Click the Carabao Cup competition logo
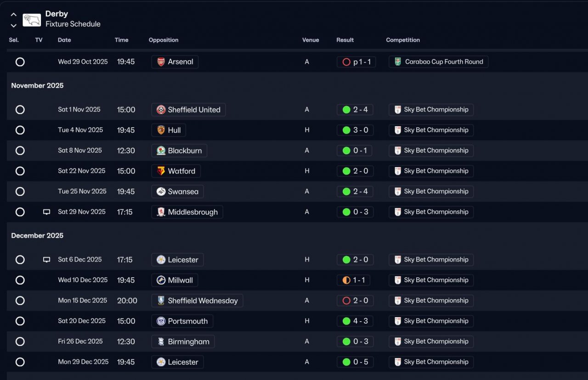This screenshot has height=380, width=588. click(x=397, y=62)
